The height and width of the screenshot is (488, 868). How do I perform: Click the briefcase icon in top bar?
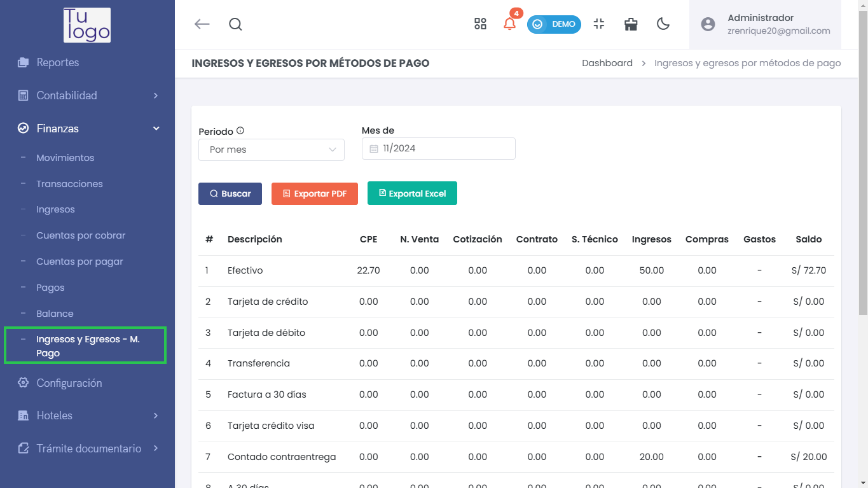(x=631, y=24)
